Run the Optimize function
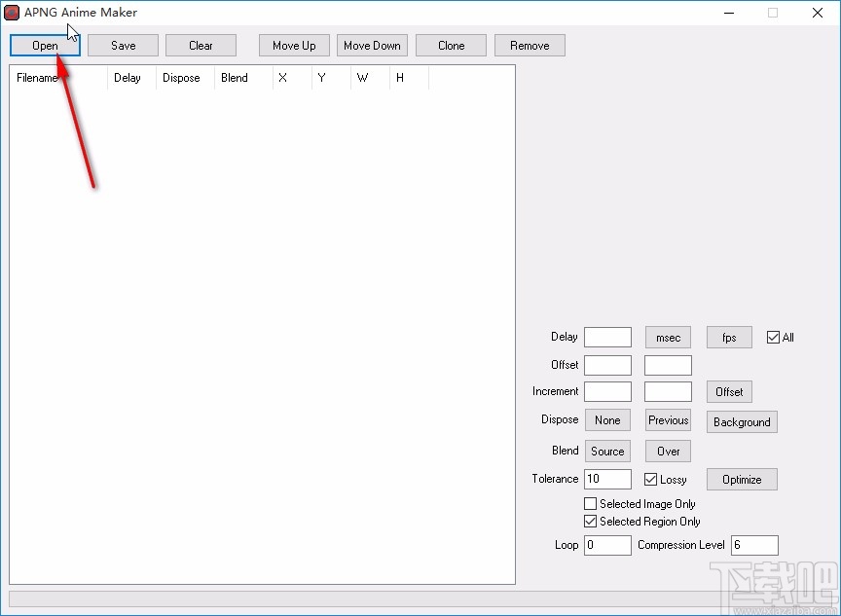Screen dimensions: 841x616 [x=742, y=479]
